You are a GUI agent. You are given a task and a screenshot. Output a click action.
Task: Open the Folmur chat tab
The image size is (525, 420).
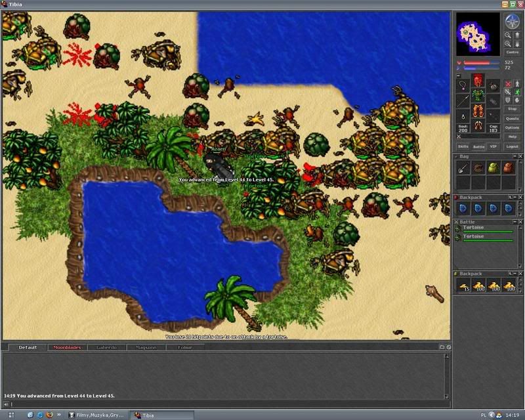click(185, 347)
